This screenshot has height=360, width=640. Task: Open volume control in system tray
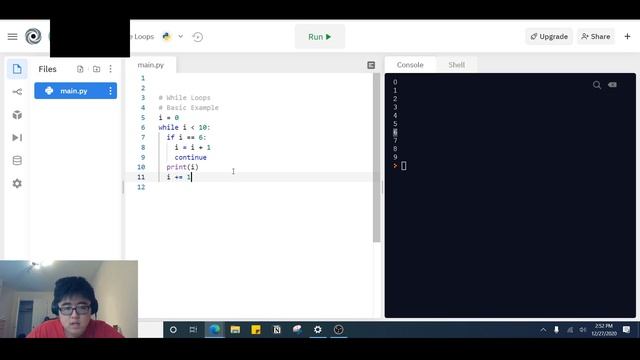(x=583, y=330)
